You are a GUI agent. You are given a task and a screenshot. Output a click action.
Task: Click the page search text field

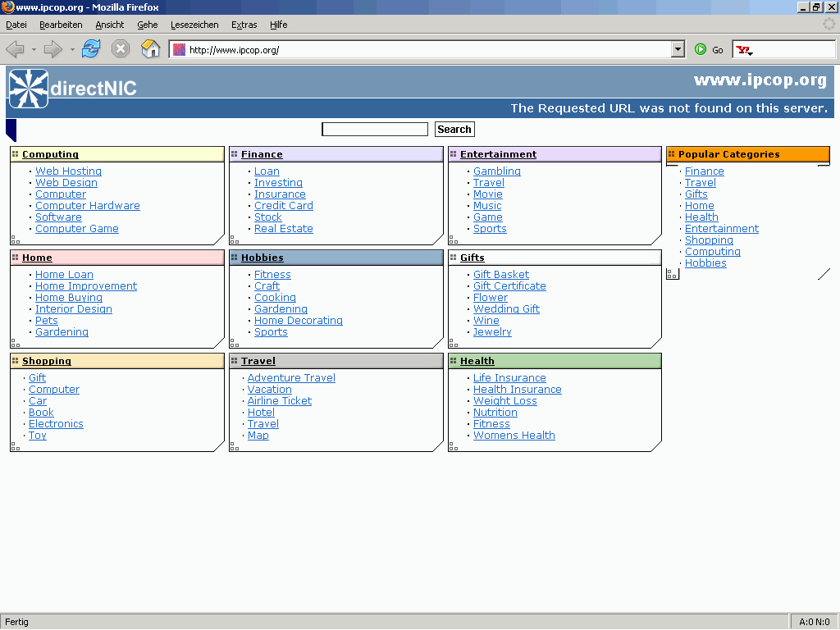tap(375, 130)
